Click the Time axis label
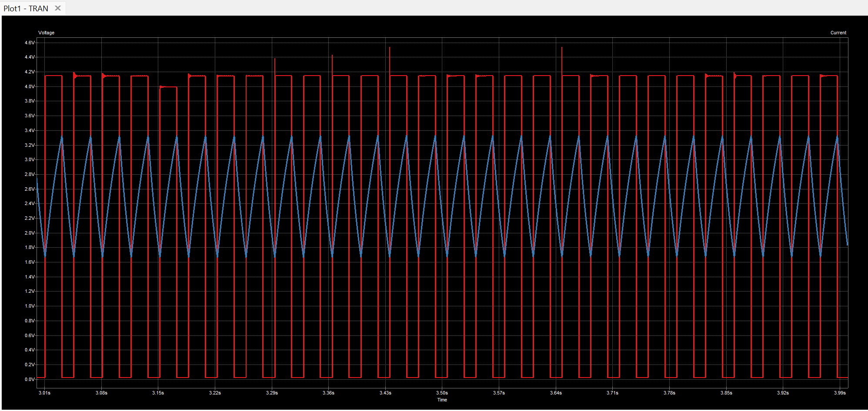Viewport: 868px width, 411px height. coord(442,400)
